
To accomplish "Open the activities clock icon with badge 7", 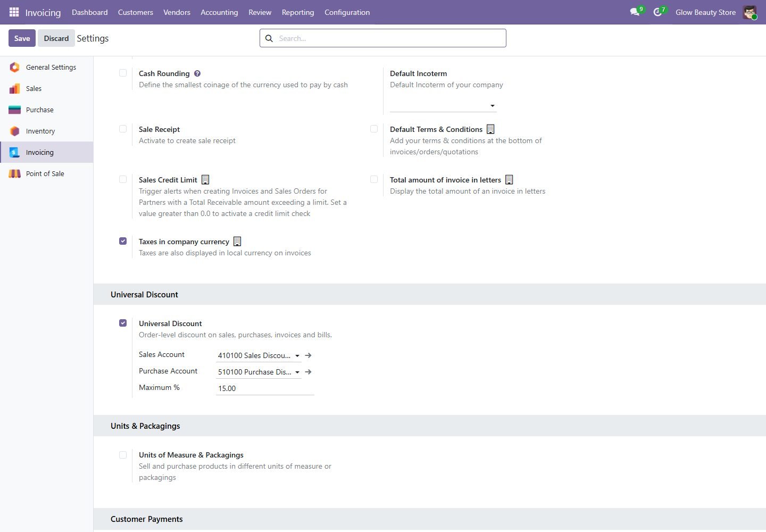I will click(659, 12).
